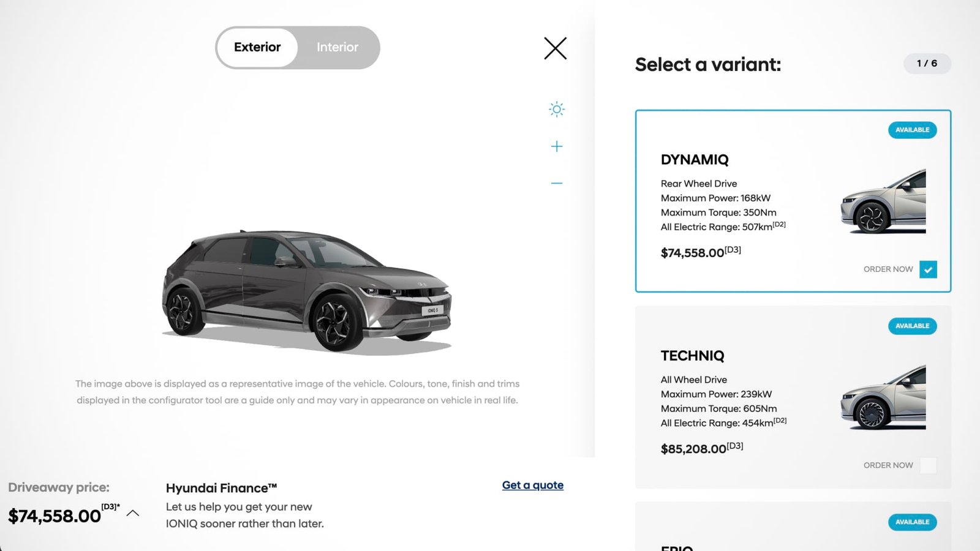This screenshot has width=980, height=551.
Task: Click the AVAILABLE badge on the DYNAMIQ card
Action: pos(912,130)
